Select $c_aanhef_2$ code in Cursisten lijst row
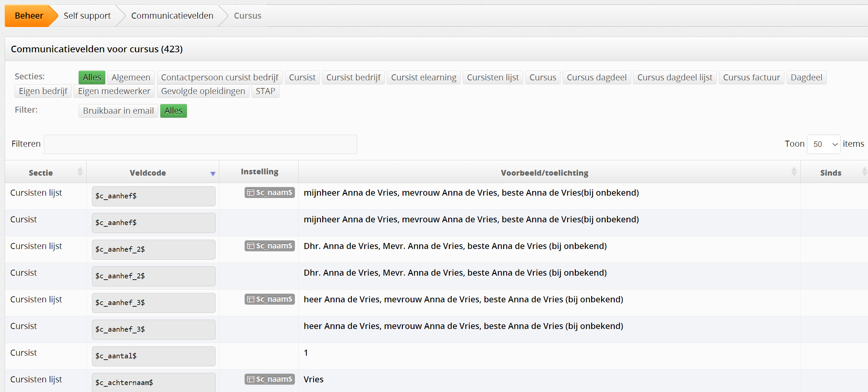 [154, 249]
